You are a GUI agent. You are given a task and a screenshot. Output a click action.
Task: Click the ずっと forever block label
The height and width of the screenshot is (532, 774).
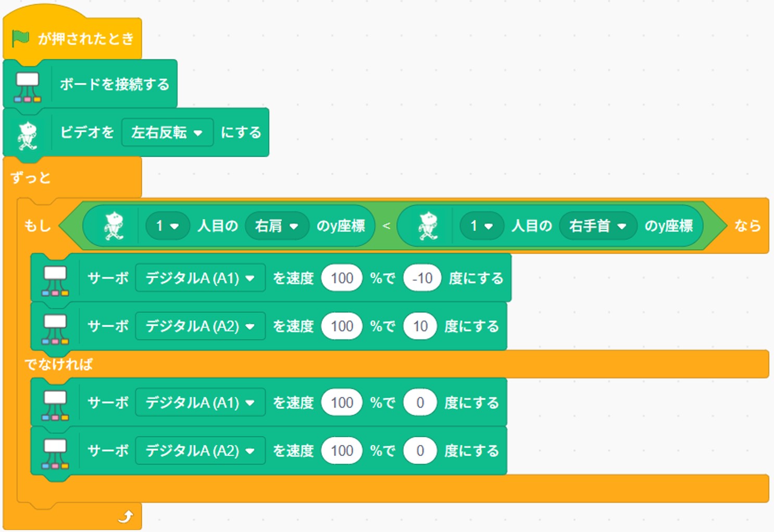(31, 178)
